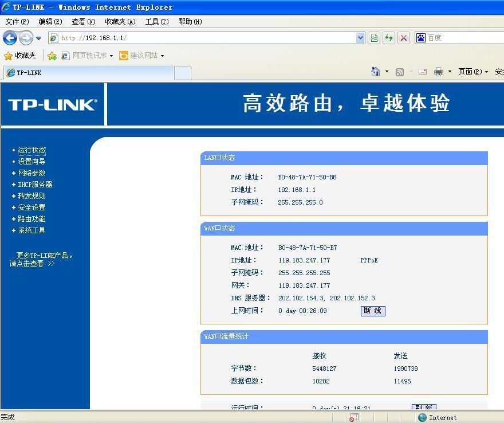Select 运行状态 in the sidebar
The height and width of the screenshot is (423, 504).
pyautogui.click(x=32, y=150)
